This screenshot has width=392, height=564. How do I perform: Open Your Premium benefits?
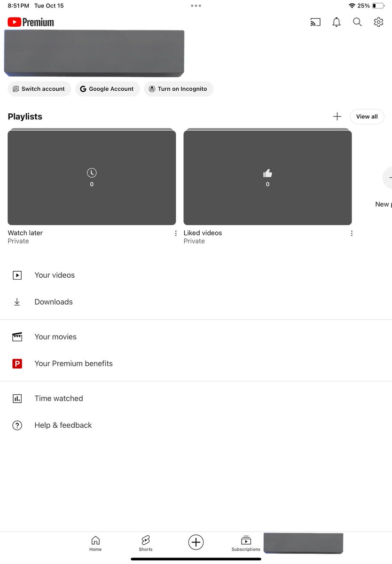pos(196,364)
